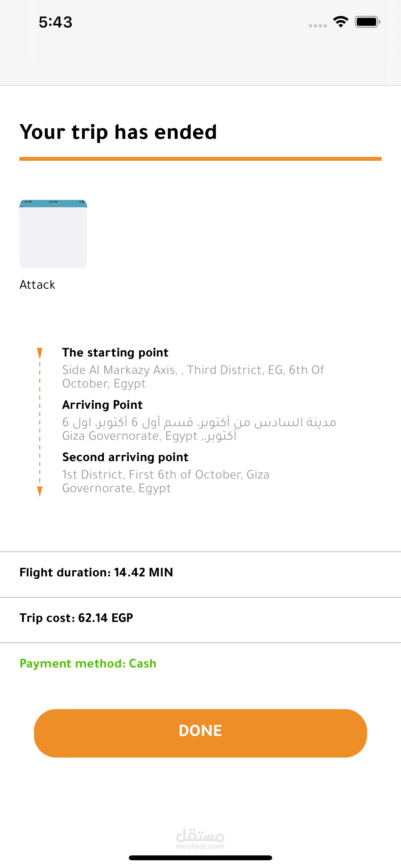Tap the 1st District second arrival address
Image resolution: width=401 pixels, height=868 pixels.
click(x=166, y=481)
